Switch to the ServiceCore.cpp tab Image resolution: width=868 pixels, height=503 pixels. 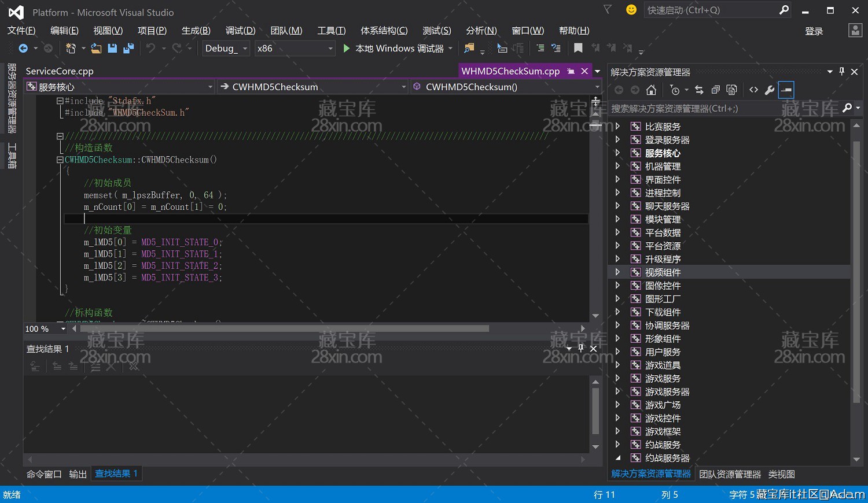[60, 71]
